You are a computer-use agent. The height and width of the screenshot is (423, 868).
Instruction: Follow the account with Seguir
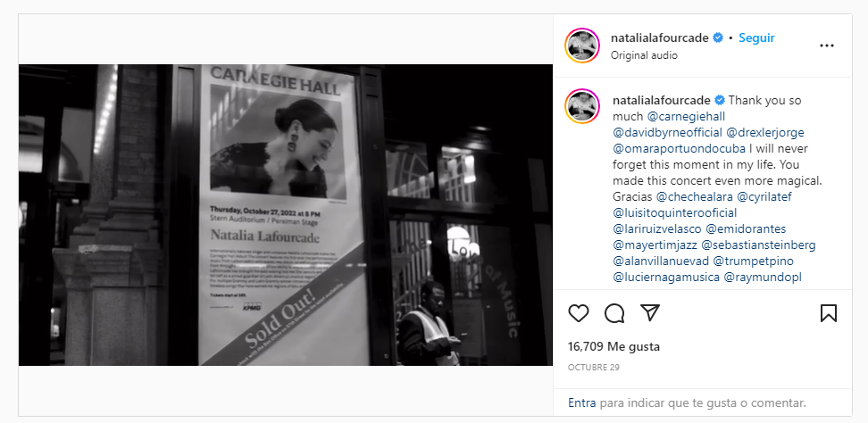[x=756, y=38]
